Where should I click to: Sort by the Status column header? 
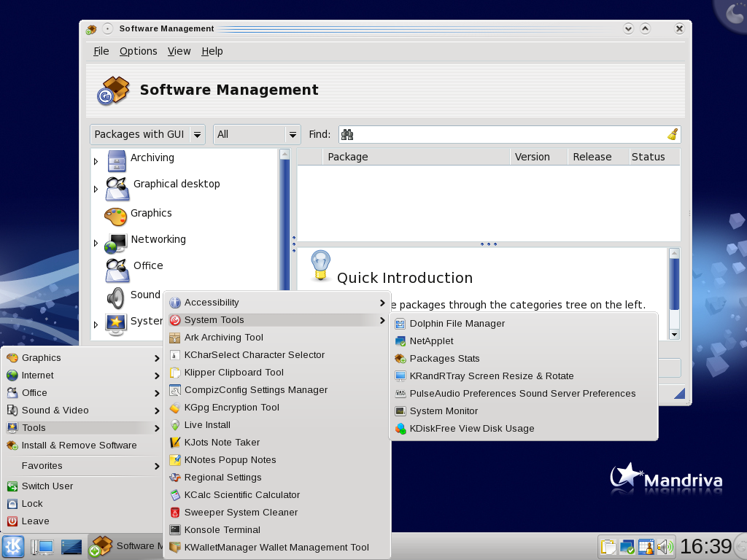pos(654,157)
